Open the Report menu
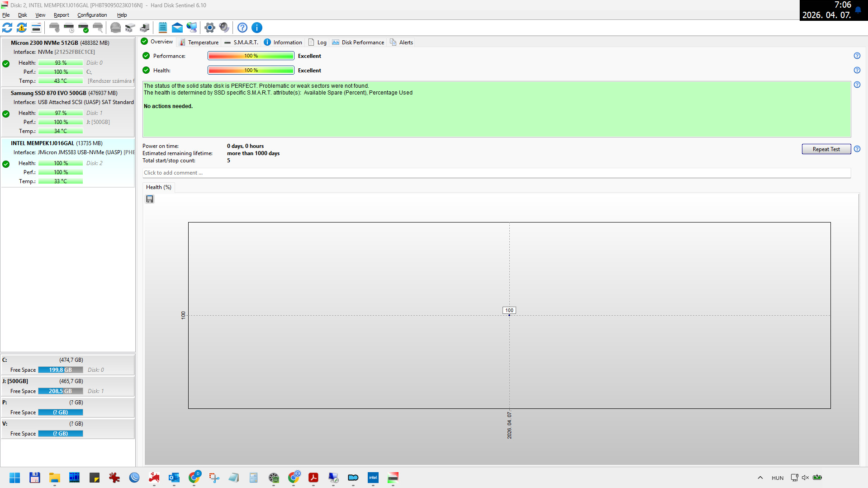Image resolution: width=868 pixels, height=488 pixels. pyautogui.click(x=62, y=15)
